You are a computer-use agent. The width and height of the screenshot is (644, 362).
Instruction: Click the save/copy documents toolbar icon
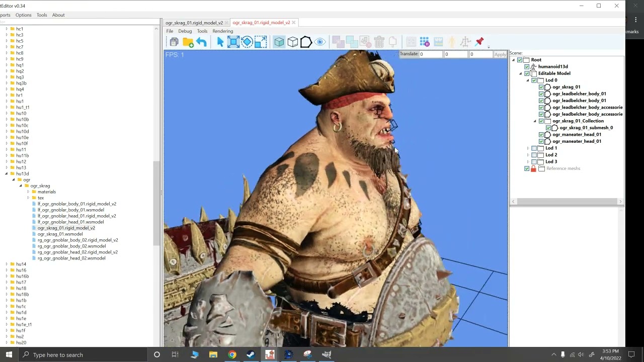(x=174, y=42)
